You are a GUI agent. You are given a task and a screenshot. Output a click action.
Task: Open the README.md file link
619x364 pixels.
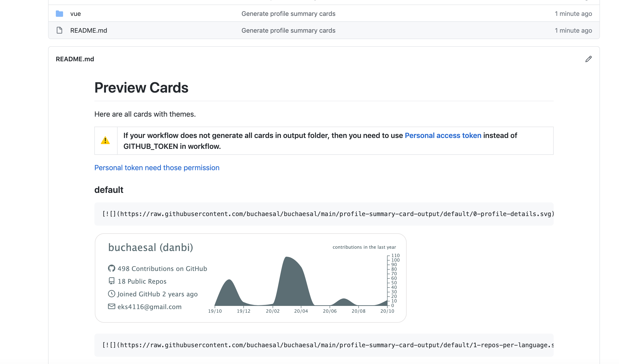(x=88, y=30)
